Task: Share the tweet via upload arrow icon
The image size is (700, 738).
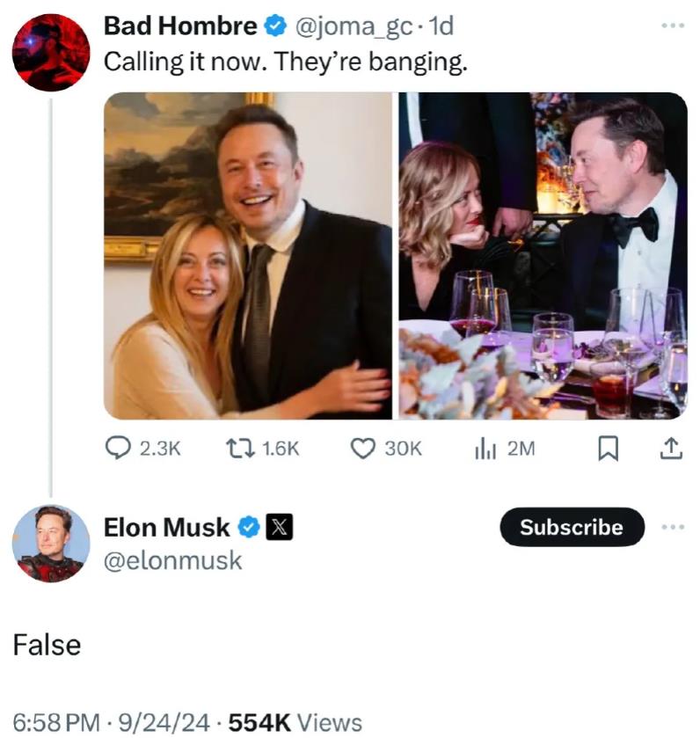Action: click(670, 449)
